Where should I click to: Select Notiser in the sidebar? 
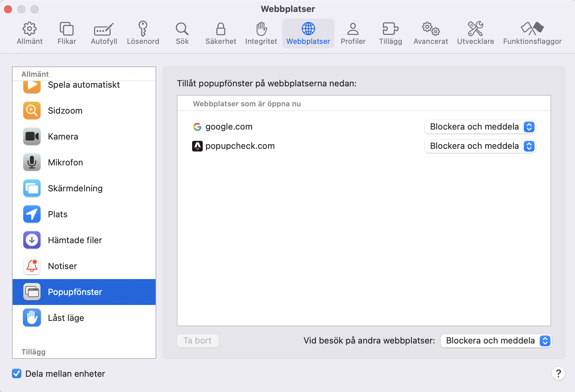[84, 266]
